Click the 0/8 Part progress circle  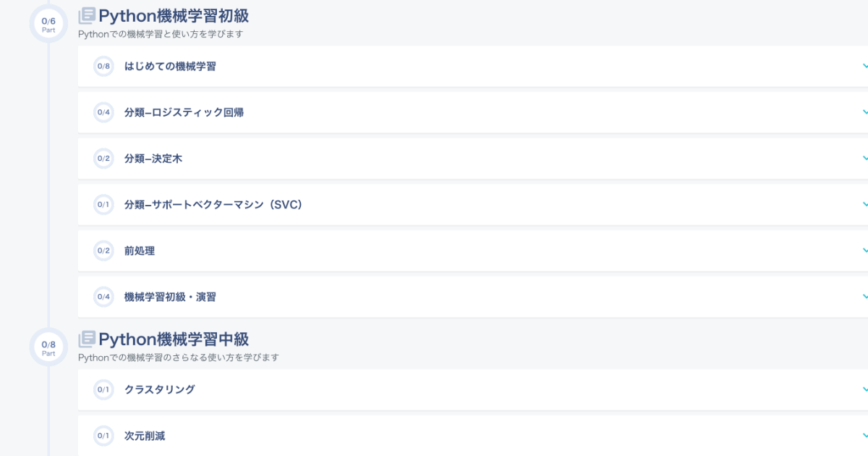[48, 347]
